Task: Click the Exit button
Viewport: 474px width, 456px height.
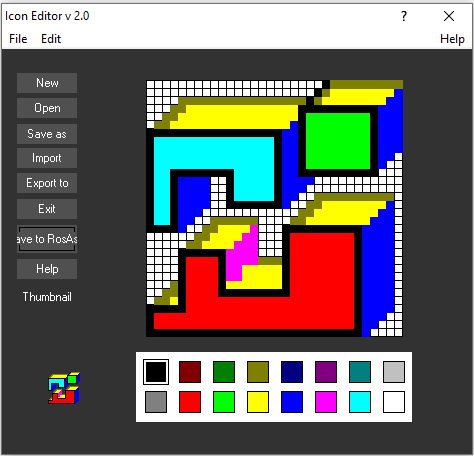Action: (47, 209)
